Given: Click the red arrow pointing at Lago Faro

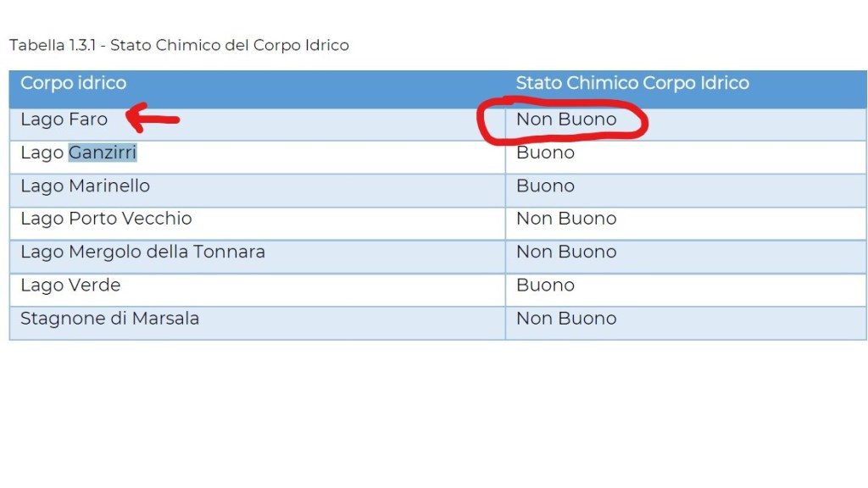Looking at the screenshot, I should pos(153,119).
